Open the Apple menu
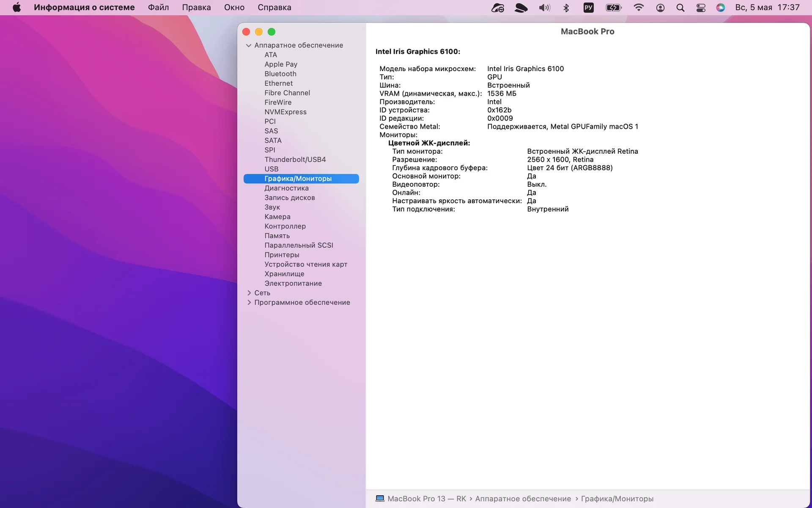Image resolution: width=812 pixels, height=508 pixels. pos(17,7)
